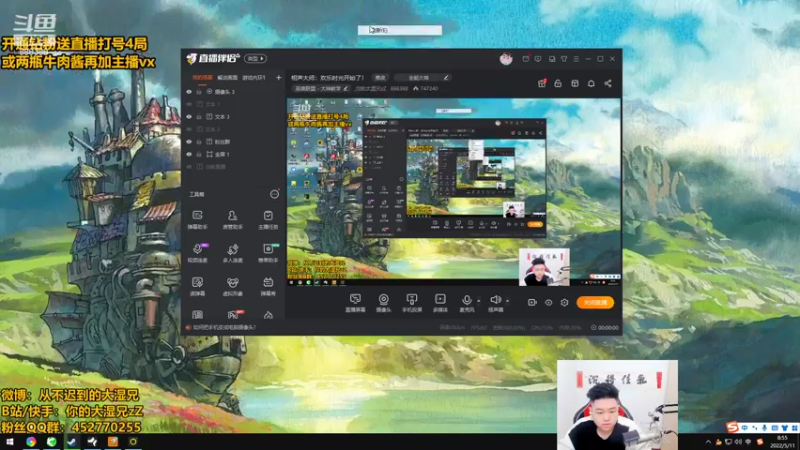Toggle visibility of 文本 1 source
This screenshot has height=450, width=800.
pyautogui.click(x=189, y=104)
